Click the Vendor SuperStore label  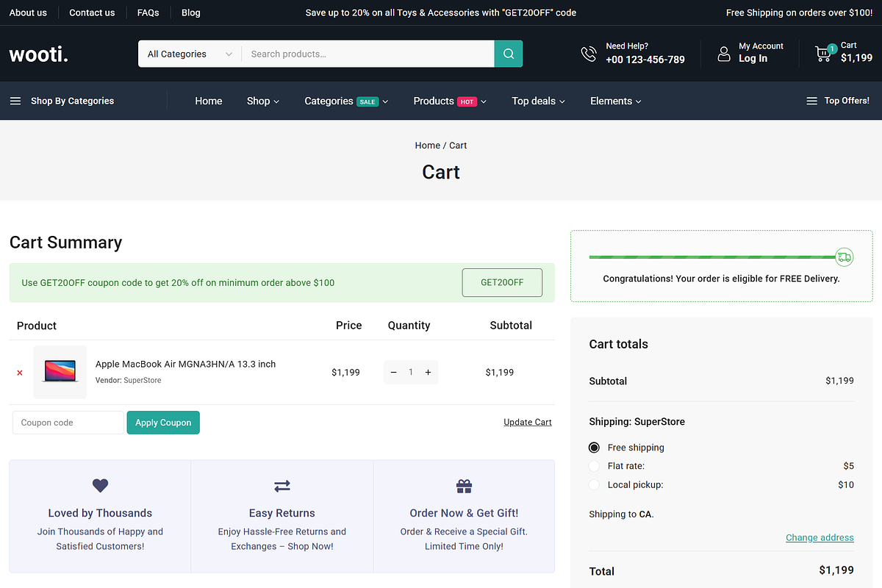(x=128, y=381)
